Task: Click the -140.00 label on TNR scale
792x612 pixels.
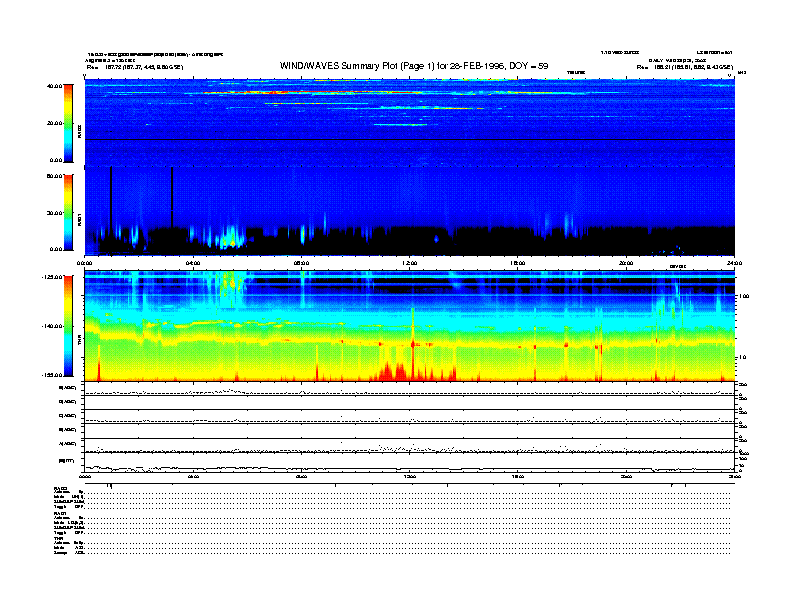Action: tap(52, 326)
